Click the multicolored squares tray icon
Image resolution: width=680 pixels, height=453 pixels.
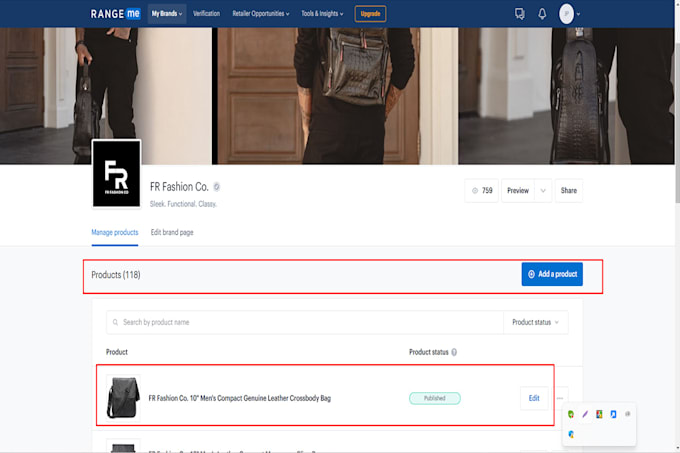[599, 414]
